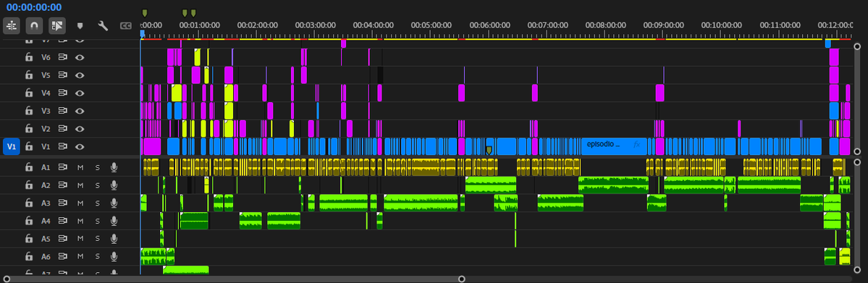Add a marker with marker icon
Viewport: 868px width, 283px height.
(80, 25)
